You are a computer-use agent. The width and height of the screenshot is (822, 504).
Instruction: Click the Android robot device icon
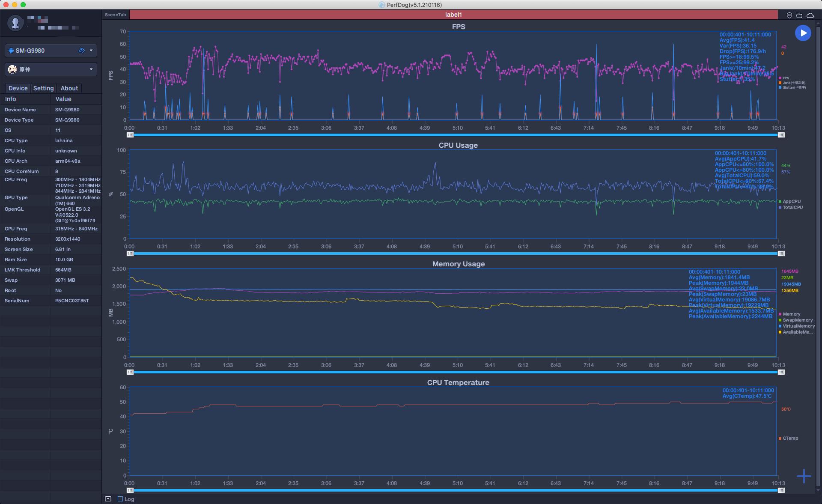(11, 51)
